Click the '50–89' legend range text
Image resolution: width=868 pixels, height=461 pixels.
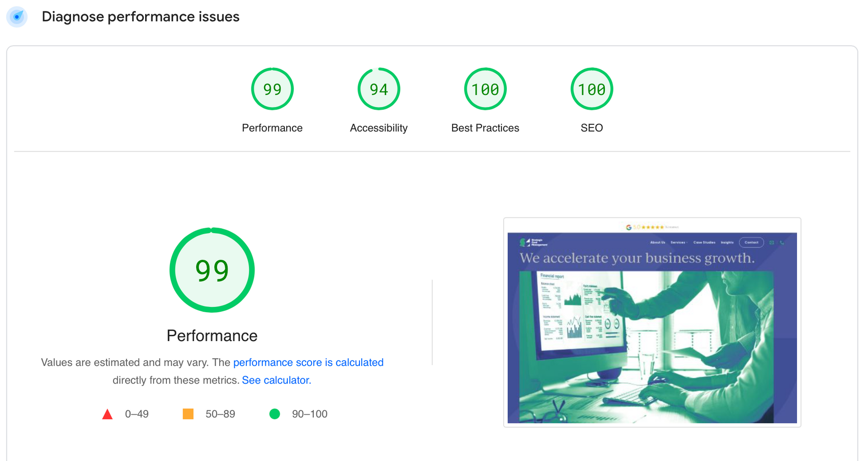[220, 414]
